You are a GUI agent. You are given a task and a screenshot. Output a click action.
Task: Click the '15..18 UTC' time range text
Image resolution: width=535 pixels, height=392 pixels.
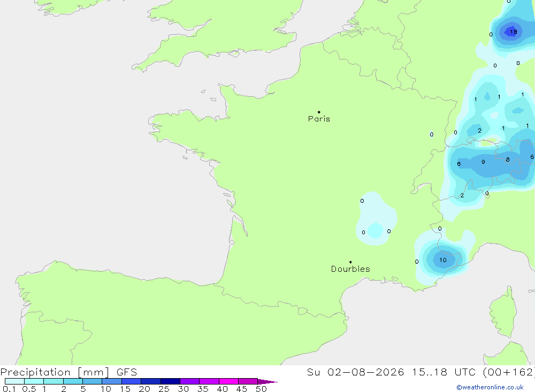[x=444, y=372]
